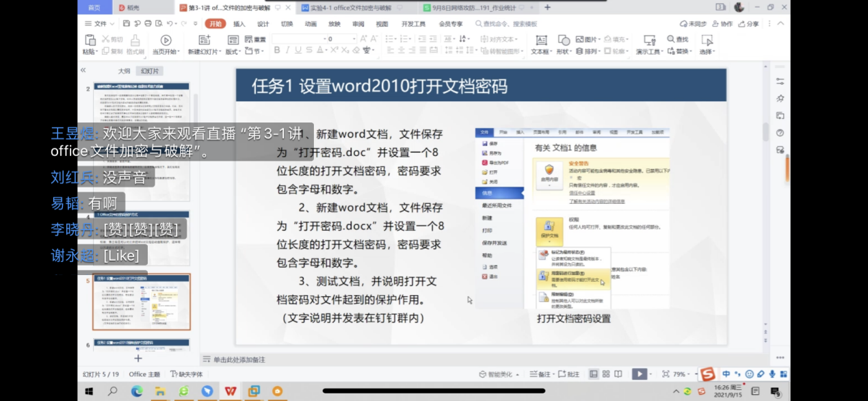The height and width of the screenshot is (401, 868).
Task: Click the Reset (重置) slide button
Action: 256,39
